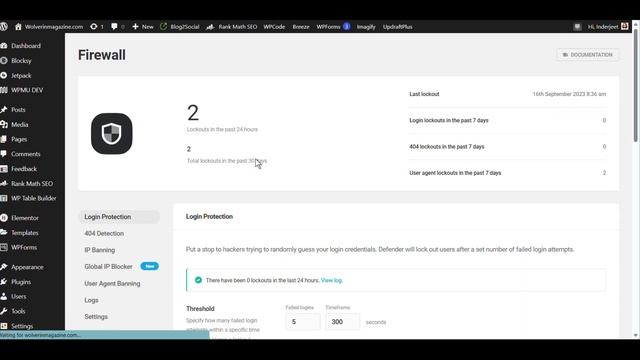Screen dimensions: 640x360
Task: Open the Global IP Blocker tab
Action: point(109,267)
